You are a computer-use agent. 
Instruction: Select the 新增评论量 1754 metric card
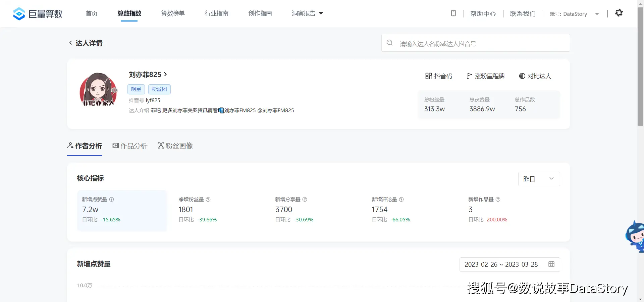[412, 210]
